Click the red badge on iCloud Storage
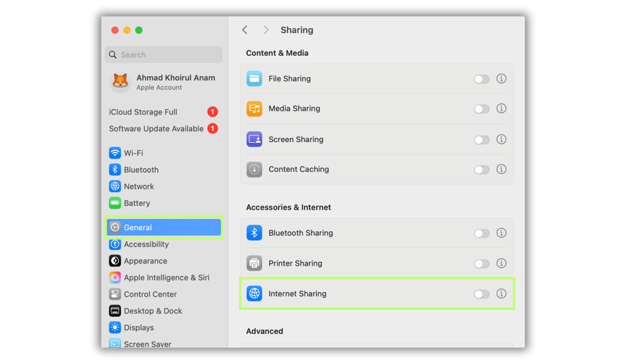The width and height of the screenshot is (626, 364). (x=212, y=112)
